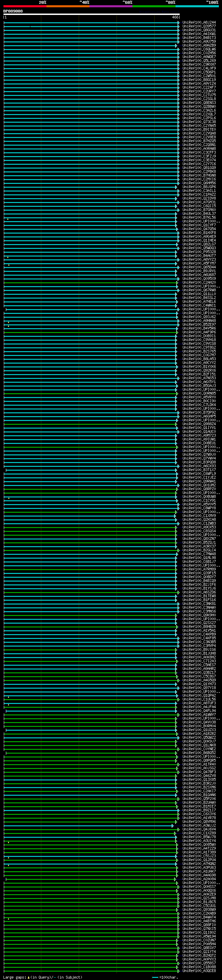
Task: Open hit UniRef100_A8J244
Action: pyautogui.click(x=199, y=23)
